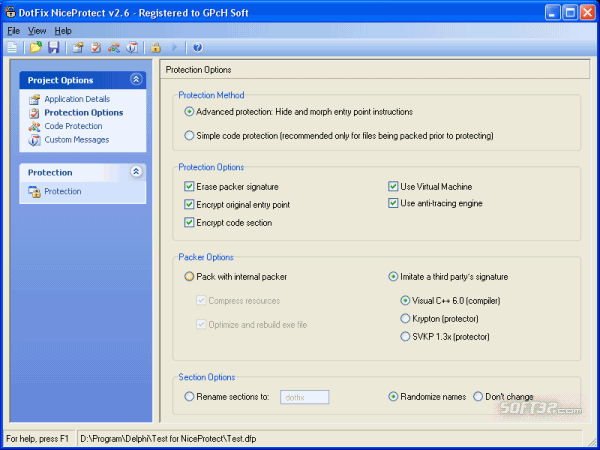Toggle Erase packer signature checkbox
The image size is (600, 450).
point(189,186)
